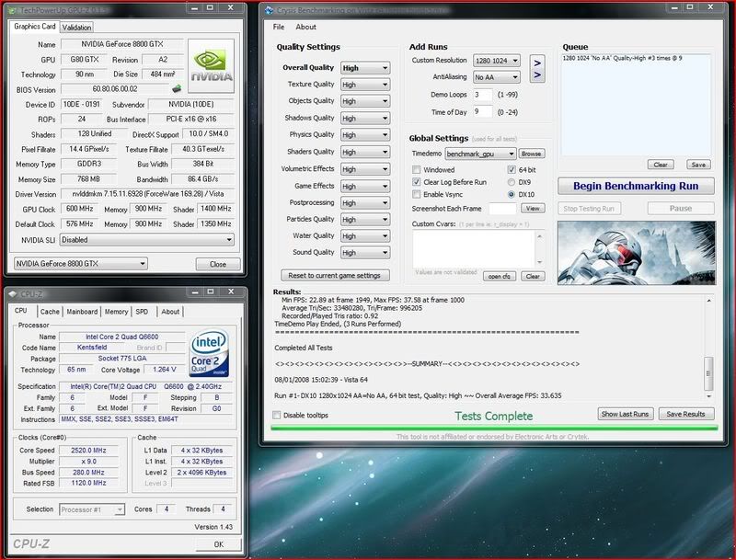This screenshot has width=736, height=560.
Task: Open the About menu in benchmark tool
Action: click(305, 27)
